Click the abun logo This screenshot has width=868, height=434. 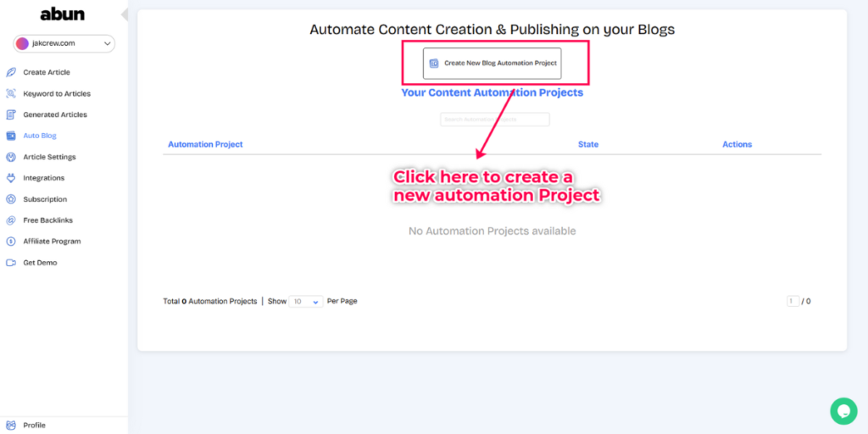(63, 14)
